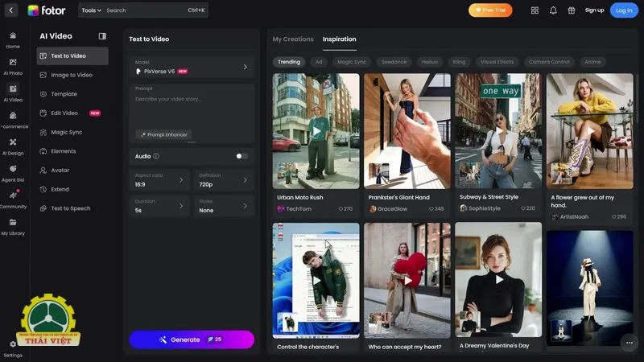Image resolution: width=644 pixels, height=362 pixels.
Task: Select the Magic Sync filter chip
Action: point(352,62)
